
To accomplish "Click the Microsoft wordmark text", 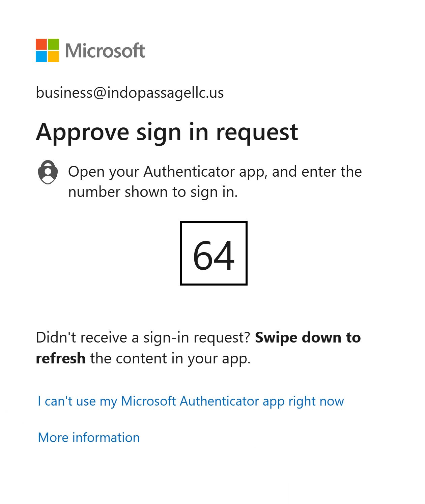I will (x=105, y=51).
